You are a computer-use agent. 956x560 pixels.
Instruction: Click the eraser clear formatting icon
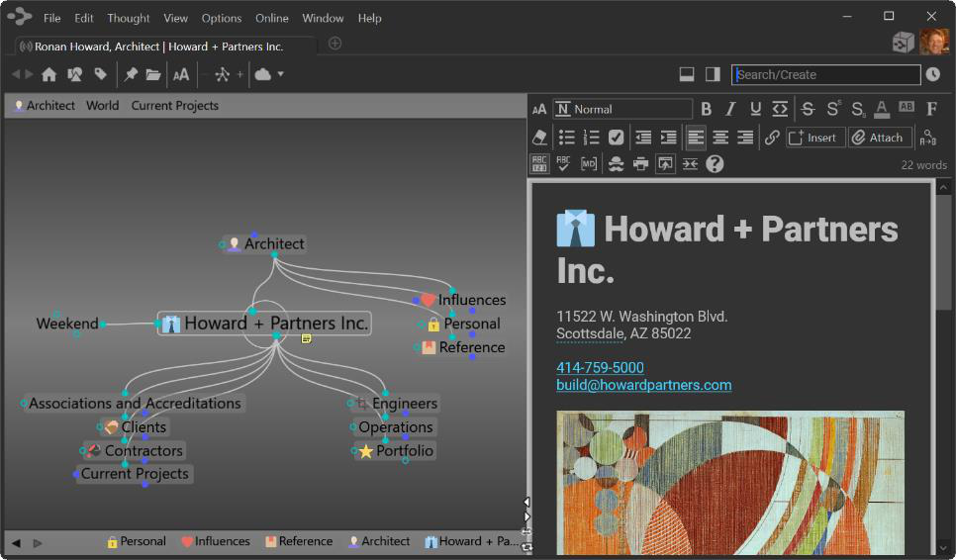point(539,138)
